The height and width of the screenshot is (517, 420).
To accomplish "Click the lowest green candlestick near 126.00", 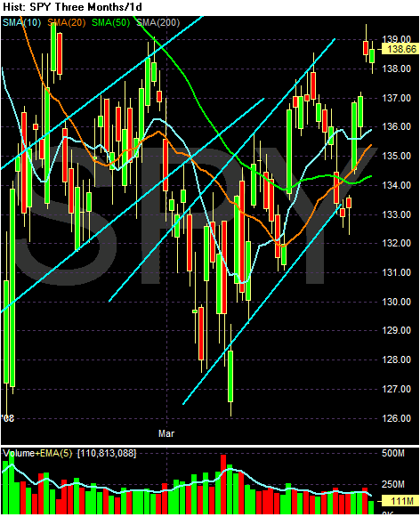I will (230, 376).
